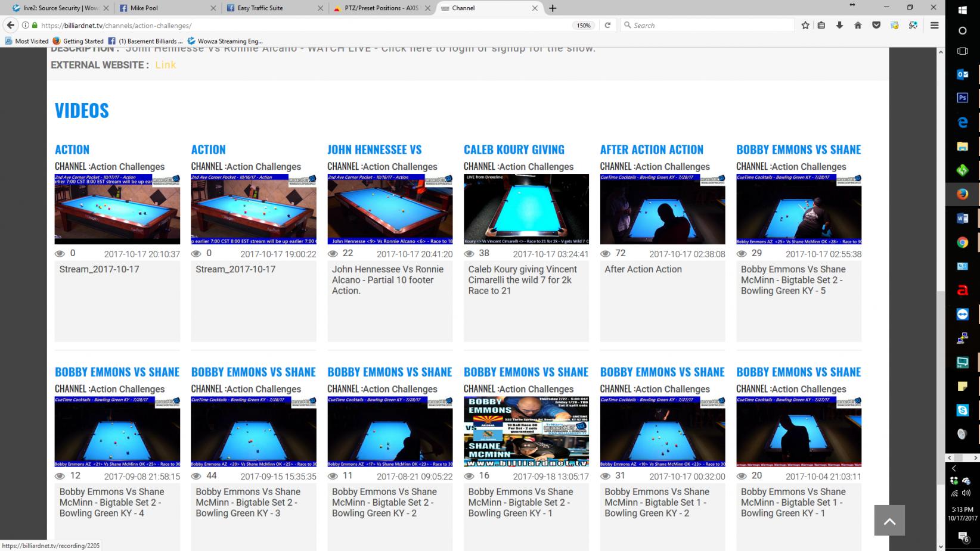Click the 150% zoom level indicator
This screenshot has width=980, height=551.
[583, 26]
